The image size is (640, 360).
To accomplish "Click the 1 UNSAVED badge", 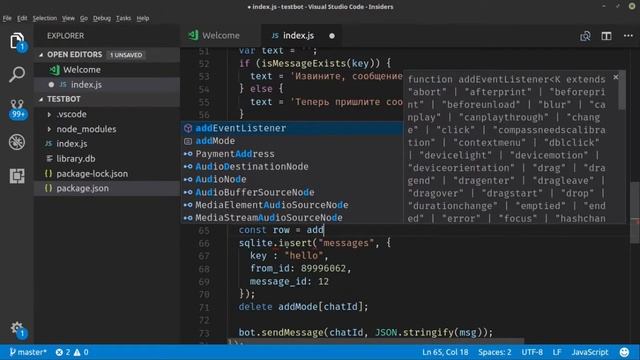I will (126, 55).
